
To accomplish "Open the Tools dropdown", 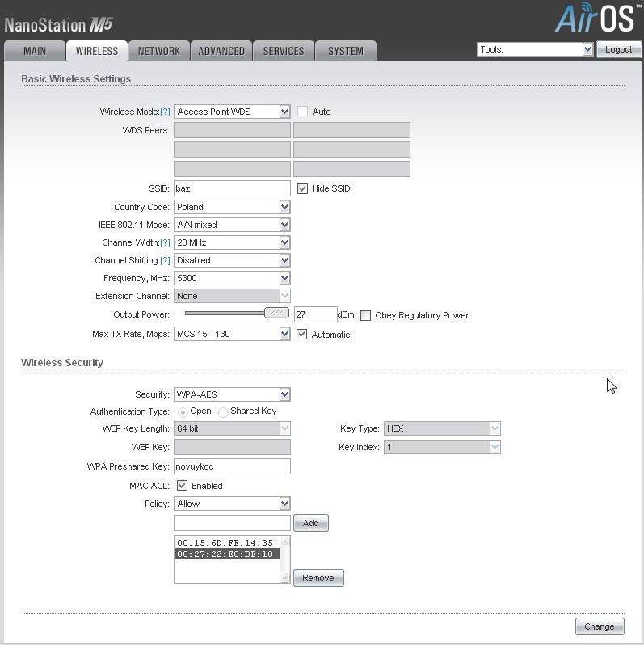I will pyautogui.click(x=535, y=49).
